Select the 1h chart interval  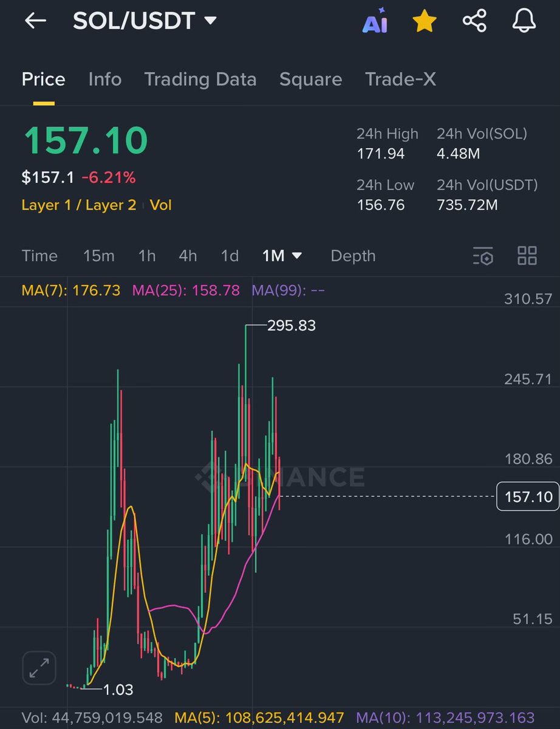pyautogui.click(x=147, y=256)
